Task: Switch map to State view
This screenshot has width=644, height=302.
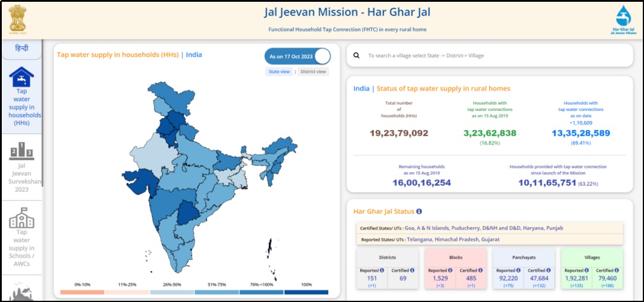Action: pyautogui.click(x=280, y=71)
